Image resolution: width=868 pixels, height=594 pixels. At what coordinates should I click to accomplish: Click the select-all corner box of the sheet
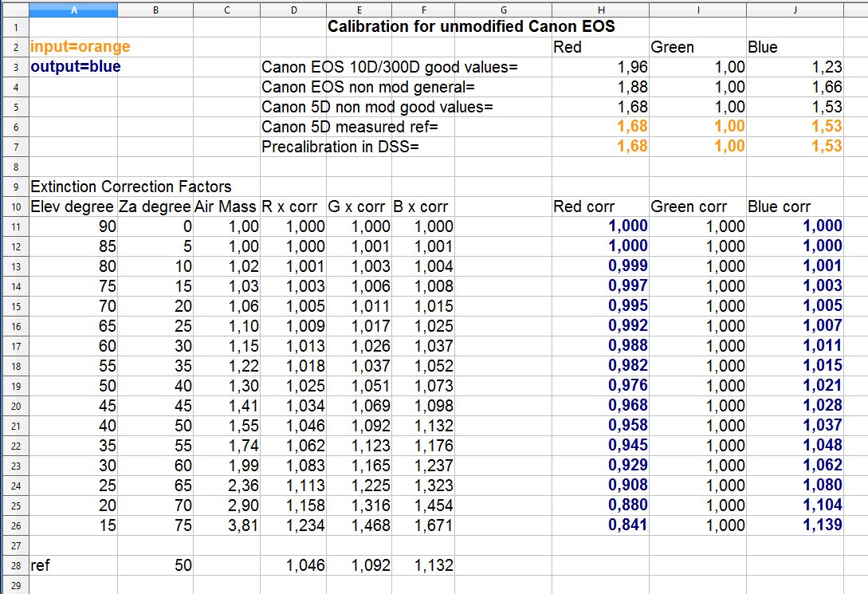coord(14,10)
